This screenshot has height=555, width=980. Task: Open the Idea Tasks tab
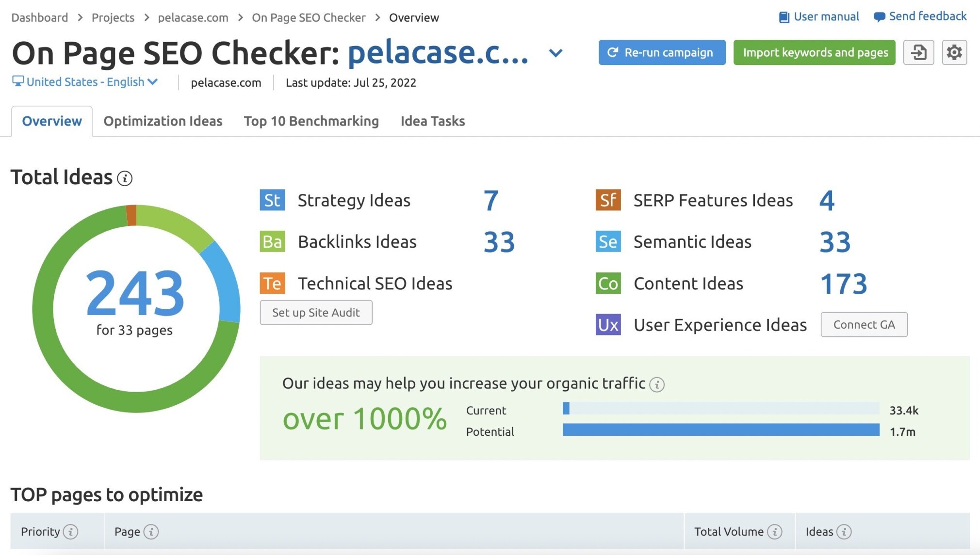pos(433,121)
